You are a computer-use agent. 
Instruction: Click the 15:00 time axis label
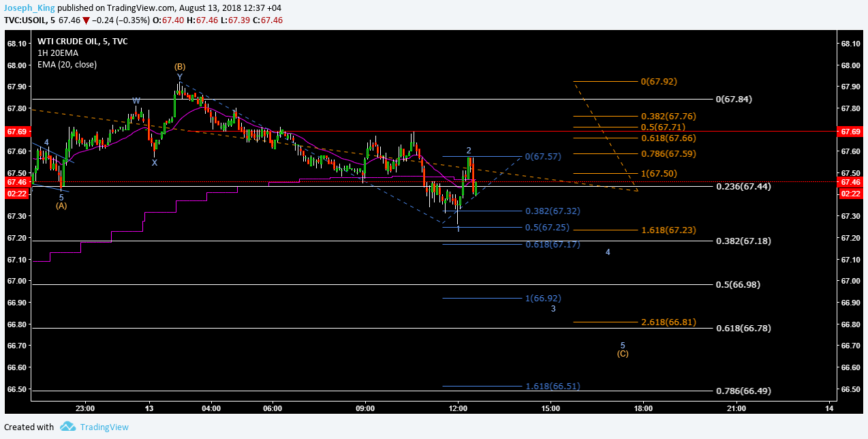pyautogui.click(x=551, y=408)
